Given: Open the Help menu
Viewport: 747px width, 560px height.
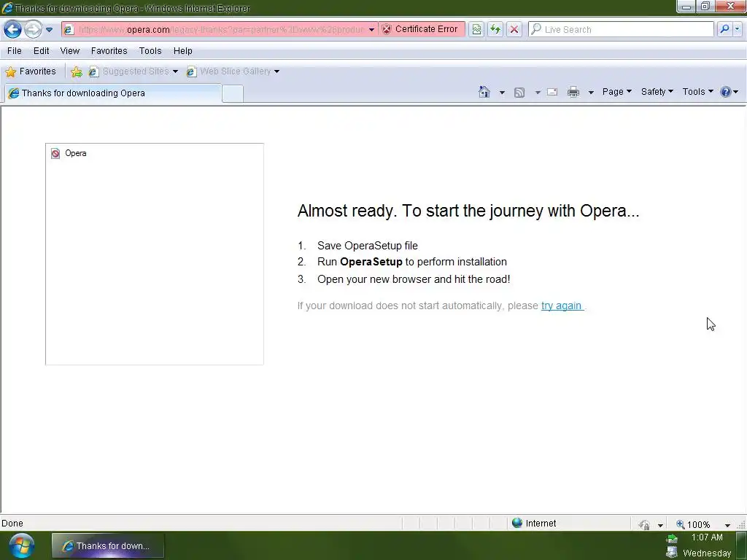Looking at the screenshot, I should point(182,51).
